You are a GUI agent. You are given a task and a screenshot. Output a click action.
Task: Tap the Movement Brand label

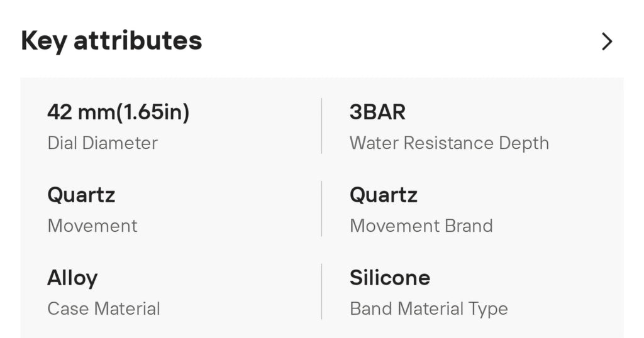click(421, 226)
